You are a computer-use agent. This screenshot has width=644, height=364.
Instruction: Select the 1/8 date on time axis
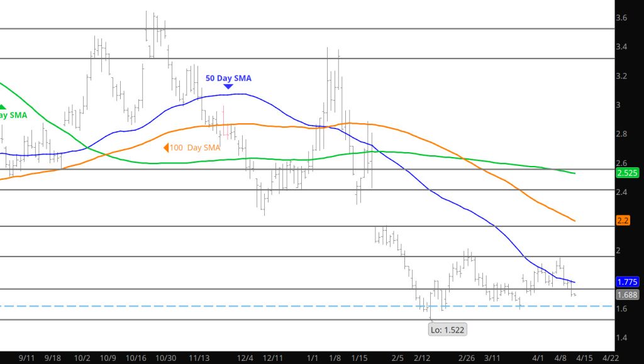point(335,357)
